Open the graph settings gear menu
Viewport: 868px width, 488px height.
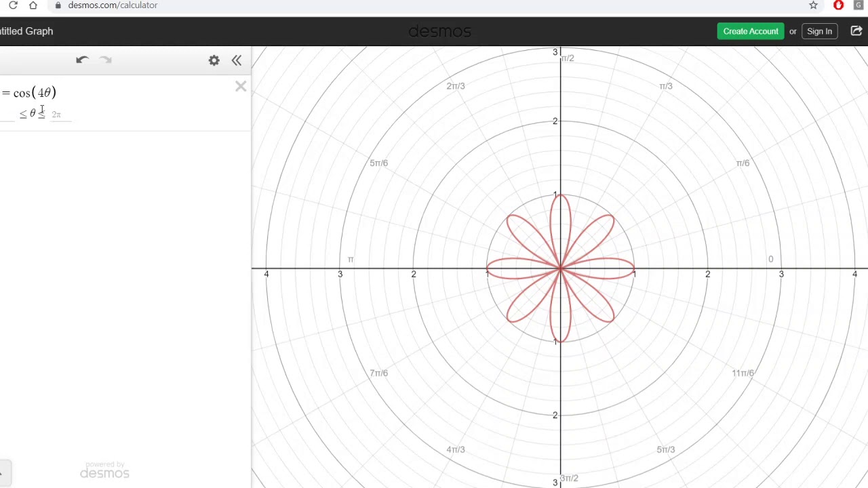[x=214, y=60]
